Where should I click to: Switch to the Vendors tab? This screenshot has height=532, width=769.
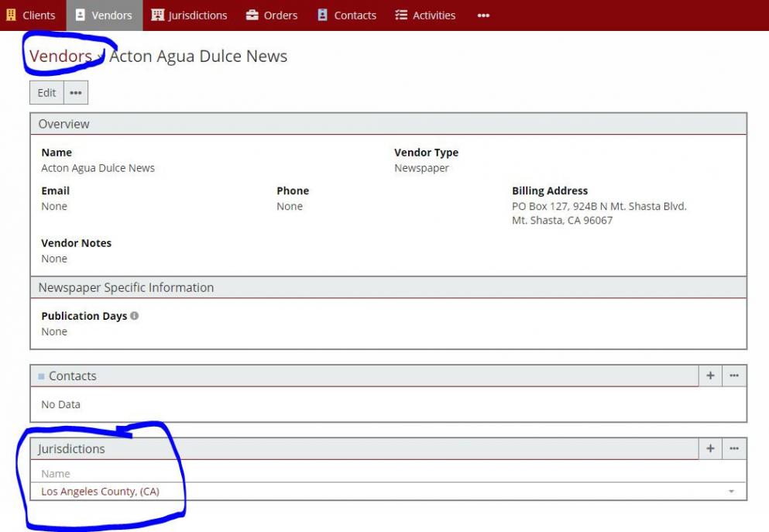point(104,15)
